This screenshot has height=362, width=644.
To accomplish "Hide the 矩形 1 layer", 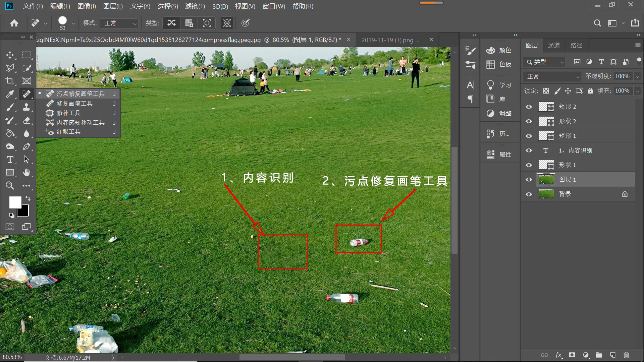I will click(529, 136).
